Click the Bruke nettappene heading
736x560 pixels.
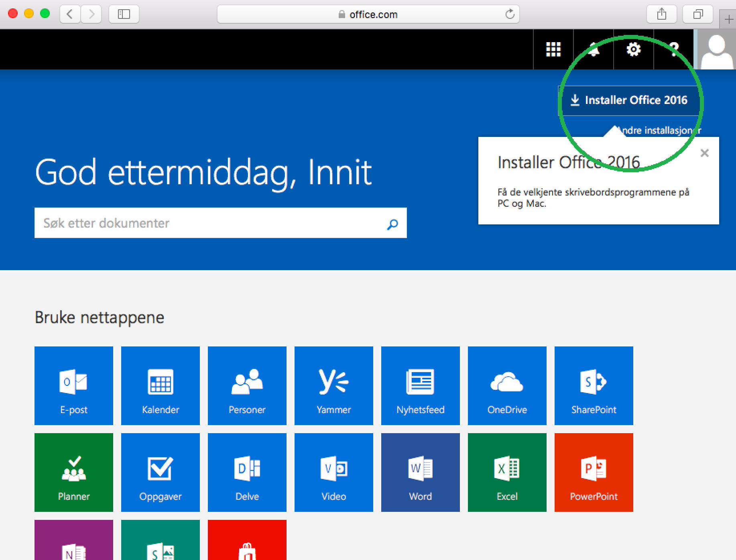coord(100,318)
